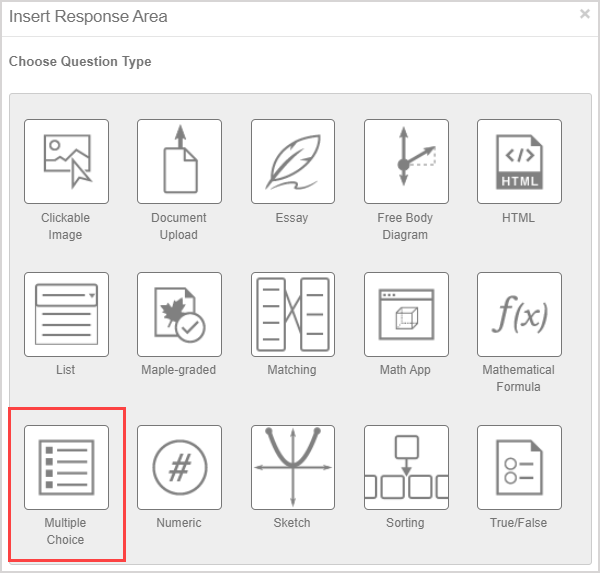The height and width of the screenshot is (573, 600).
Task: Click the 'Mathematical Formula' text label
Action: (519, 378)
